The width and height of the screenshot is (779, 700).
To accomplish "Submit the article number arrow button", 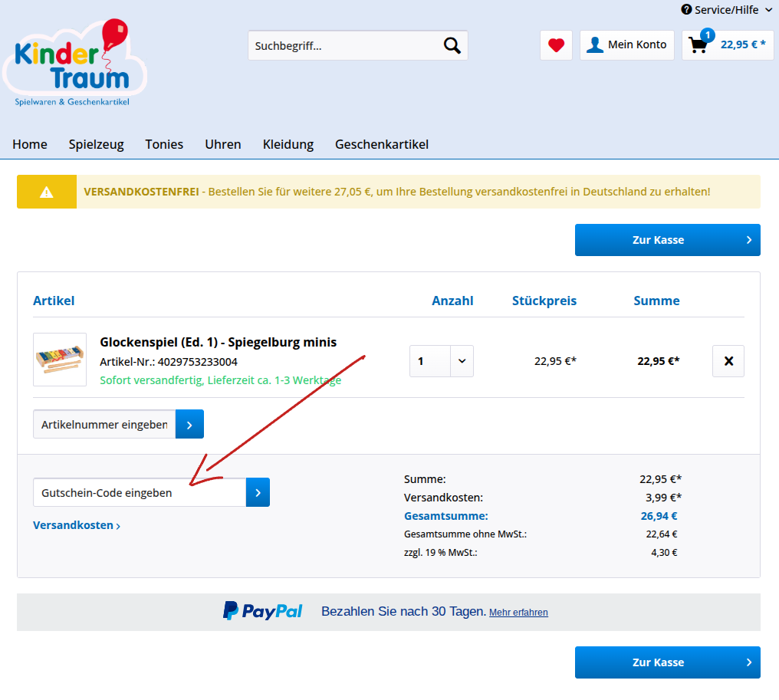I will point(189,424).
